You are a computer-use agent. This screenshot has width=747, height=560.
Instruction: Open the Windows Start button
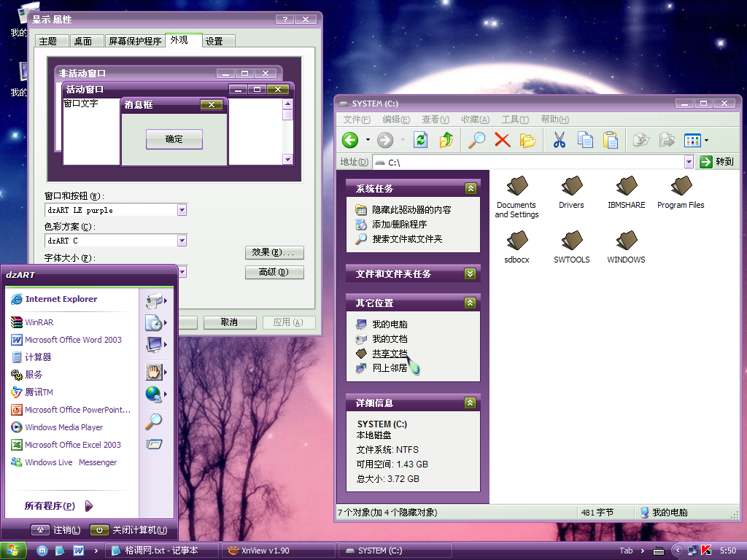point(13,551)
